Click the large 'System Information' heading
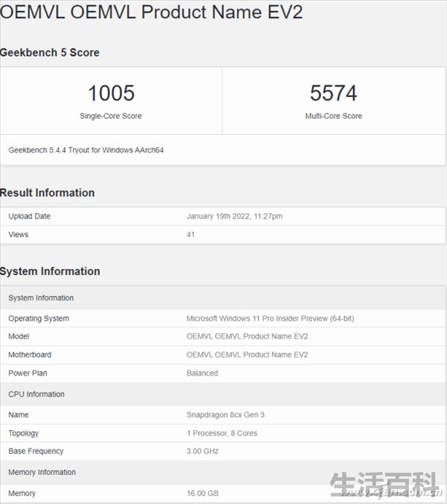This screenshot has height=504, width=447. 50,271
